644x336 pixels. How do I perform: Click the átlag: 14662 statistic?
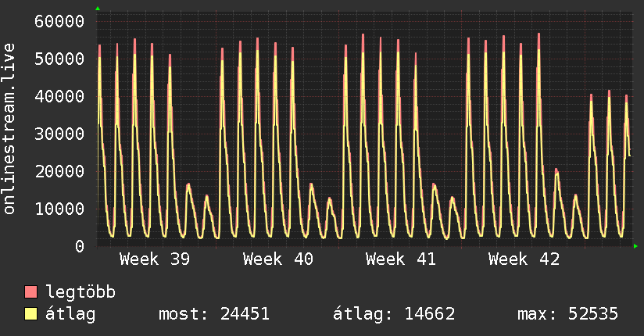click(394, 314)
